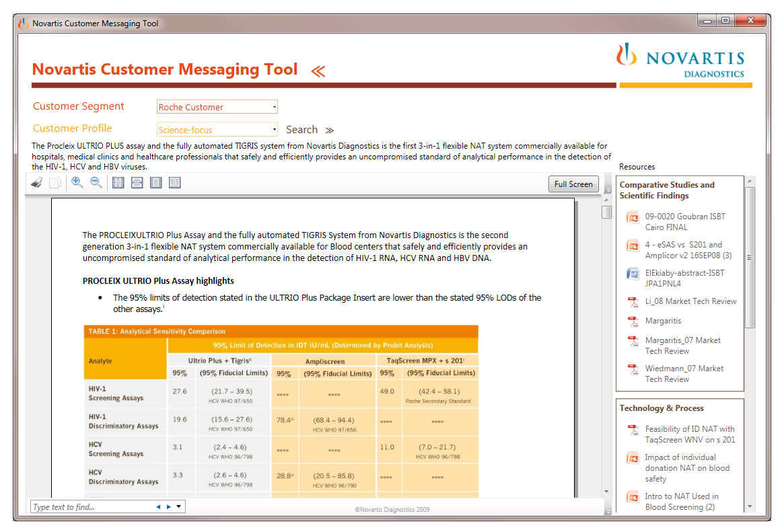Open the Margaritis PDF resource
The width and height of the screenshot is (782, 532).
pyautogui.click(x=663, y=321)
